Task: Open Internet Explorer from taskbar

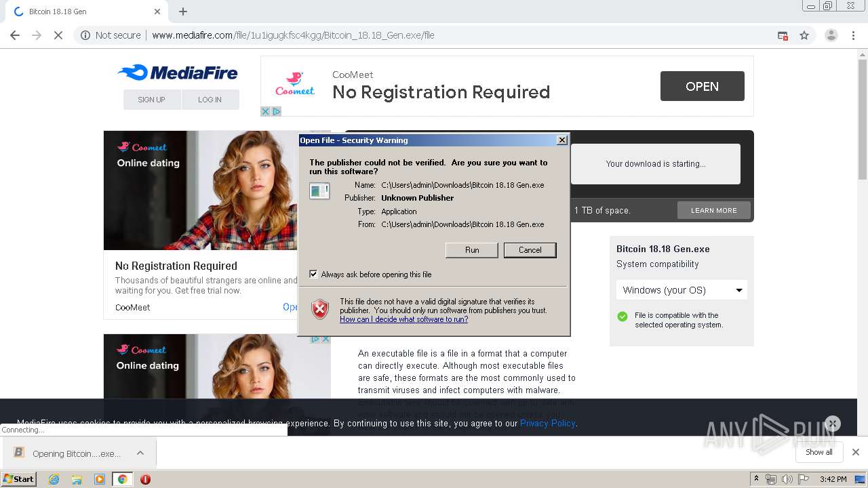Action: pyautogui.click(x=54, y=479)
